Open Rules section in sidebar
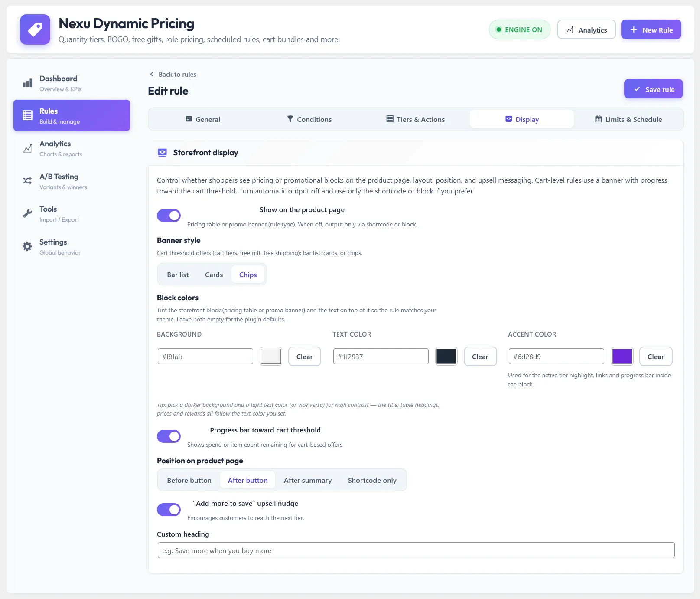The width and height of the screenshot is (700, 599). click(72, 115)
